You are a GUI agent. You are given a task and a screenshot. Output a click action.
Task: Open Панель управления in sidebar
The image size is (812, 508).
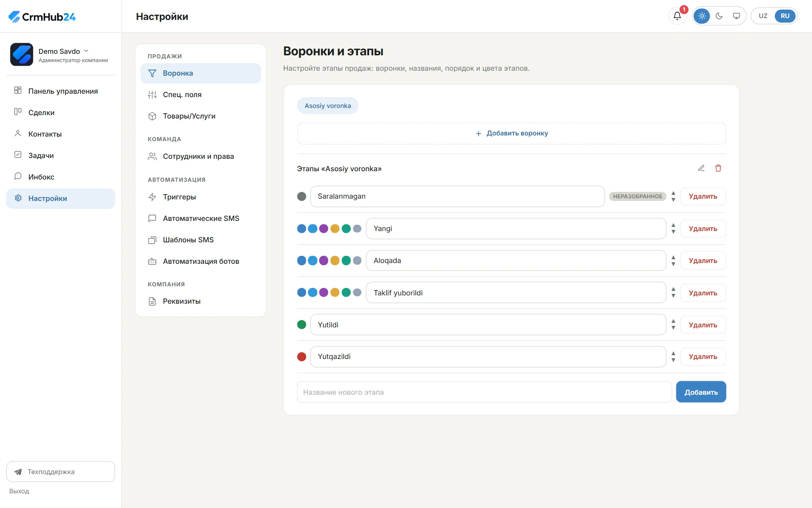click(x=61, y=91)
